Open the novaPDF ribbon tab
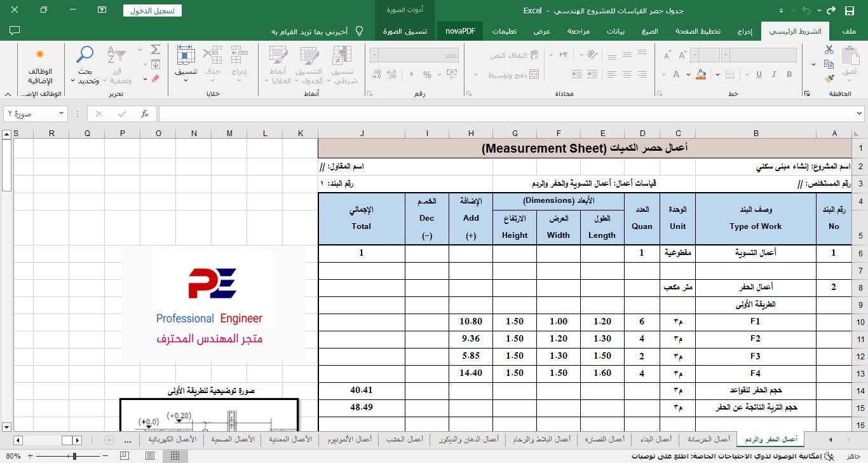868x463 pixels. [460, 31]
